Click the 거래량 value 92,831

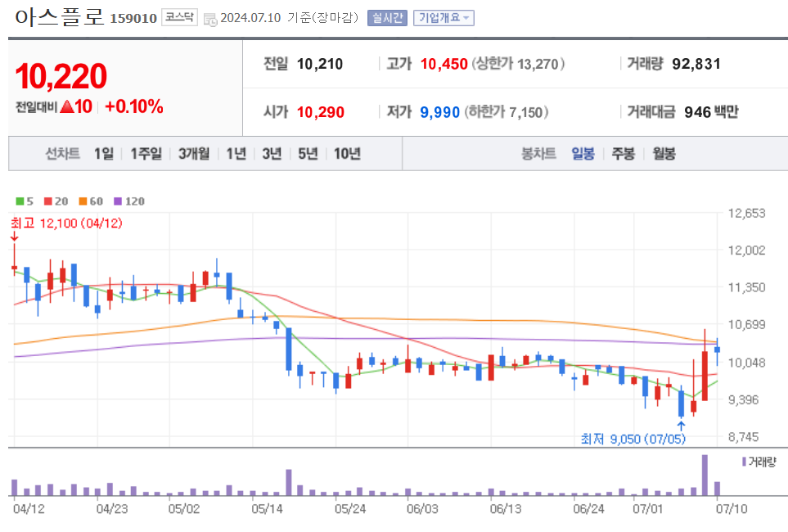(696, 64)
